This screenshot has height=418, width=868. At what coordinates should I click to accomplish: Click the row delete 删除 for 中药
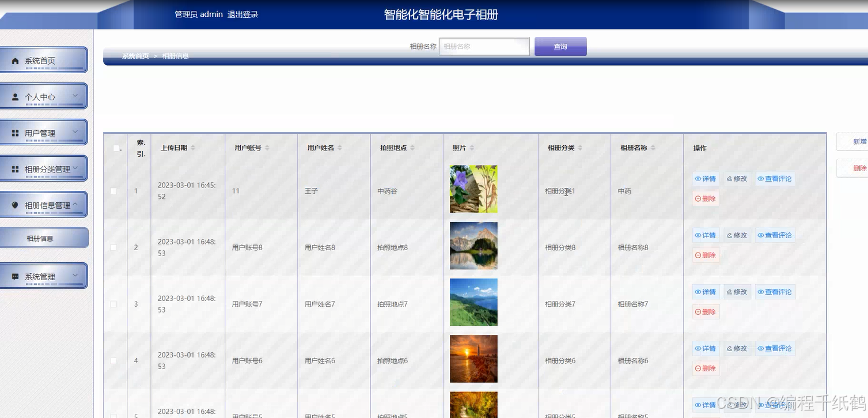click(x=706, y=198)
